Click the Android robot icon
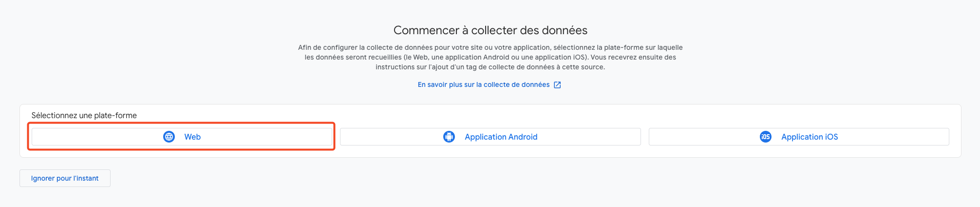Image resolution: width=980 pixels, height=207 pixels. pyautogui.click(x=449, y=137)
